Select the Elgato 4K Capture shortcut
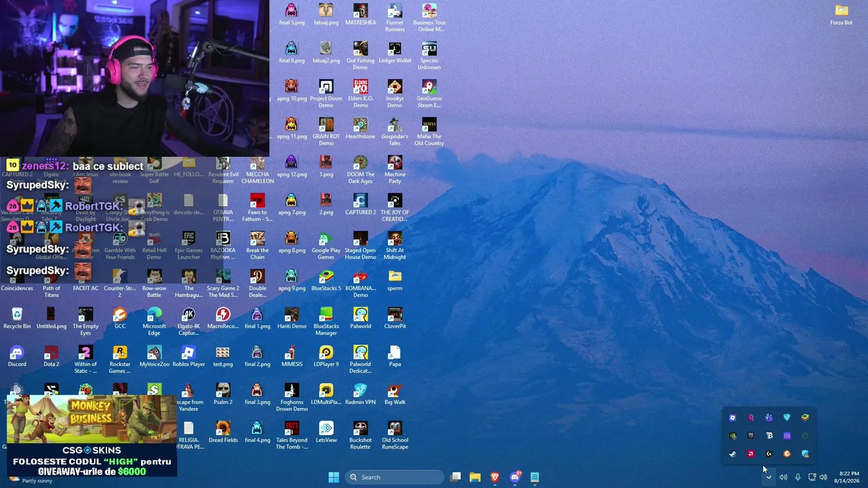This screenshot has width=868, height=488. pyautogui.click(x=189, y=321)
